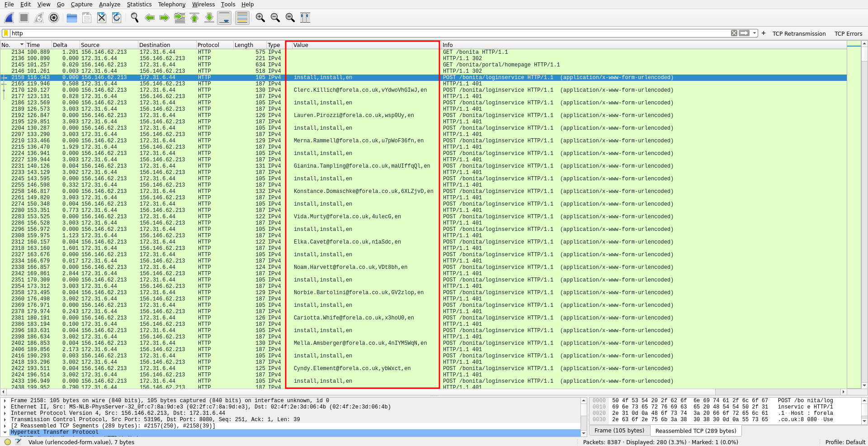868x446 pixels.
Task: Switch to Reassembled TCP (289 bytes) tab
Action: pos(695,431)
